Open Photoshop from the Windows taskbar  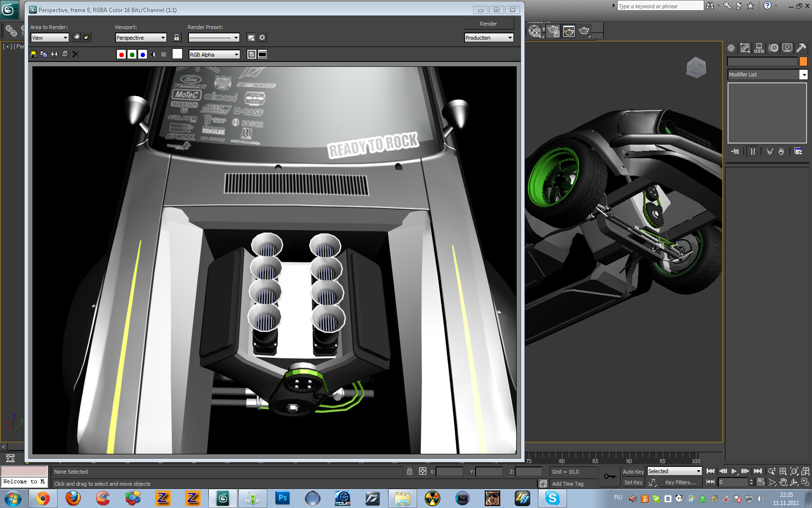click(283, 498)
